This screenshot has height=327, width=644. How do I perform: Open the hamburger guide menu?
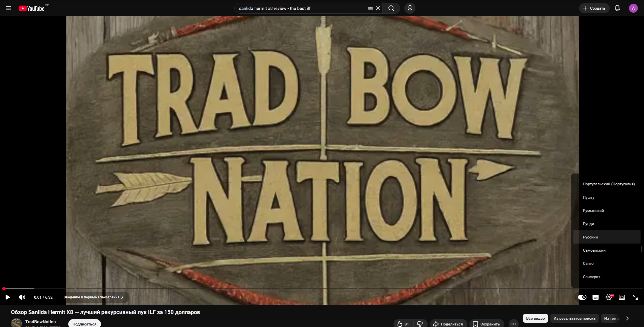(x=9, y=8)
